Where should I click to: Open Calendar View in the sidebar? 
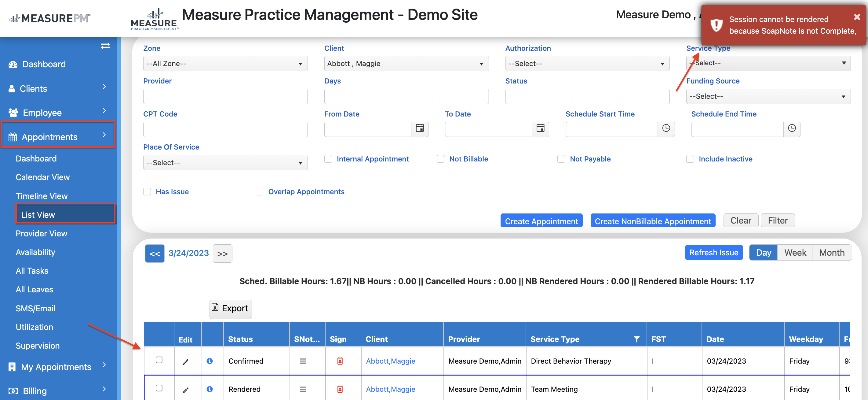click(42, 177)
